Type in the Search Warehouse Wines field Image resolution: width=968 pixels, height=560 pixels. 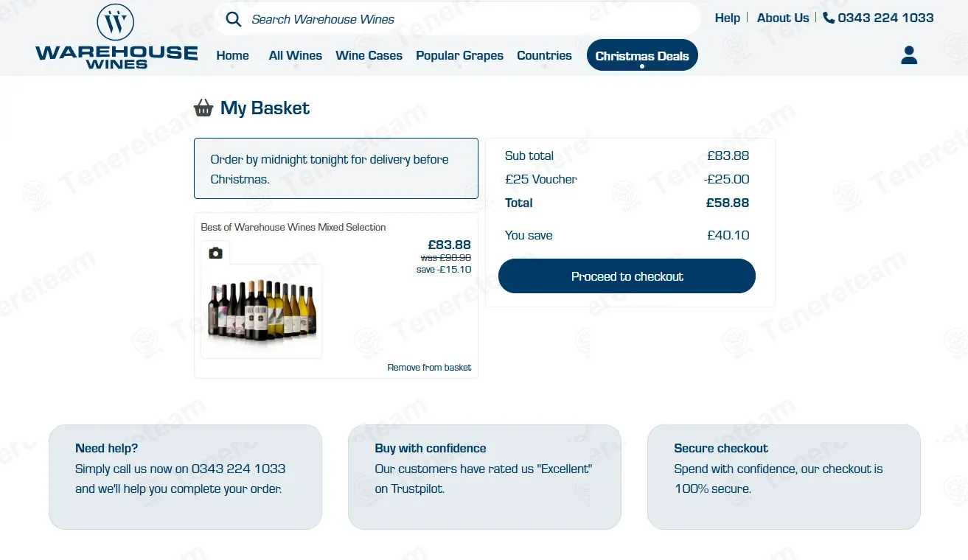pyautogui.click(x=464, y=19)
